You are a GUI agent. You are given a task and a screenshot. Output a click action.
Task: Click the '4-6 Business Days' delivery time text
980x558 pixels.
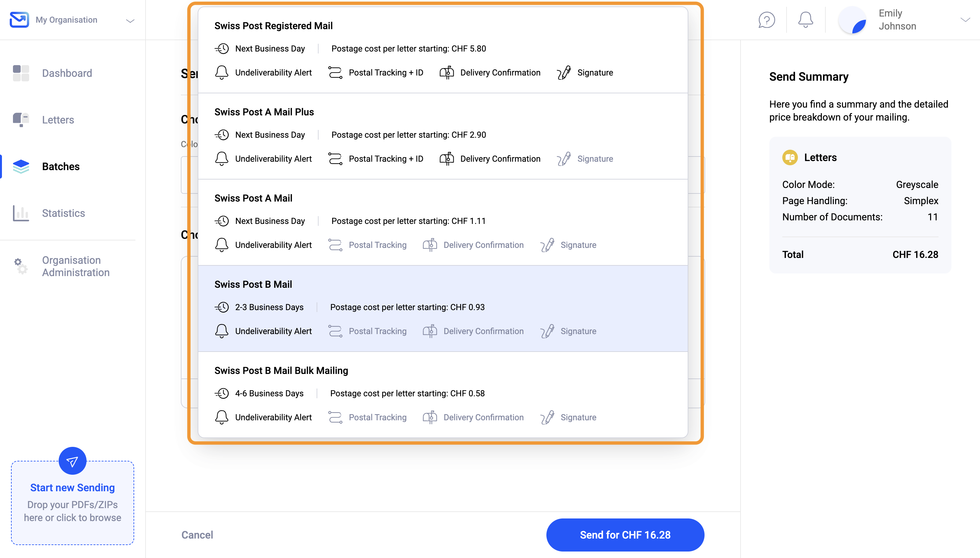coord(269,394)
